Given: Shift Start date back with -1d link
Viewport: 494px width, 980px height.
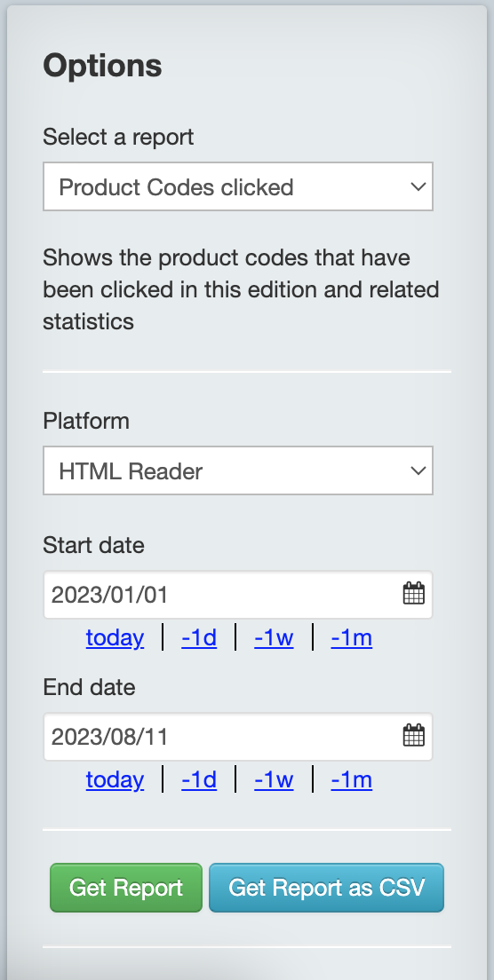Looking at the screenshot, I should point(199,637).
